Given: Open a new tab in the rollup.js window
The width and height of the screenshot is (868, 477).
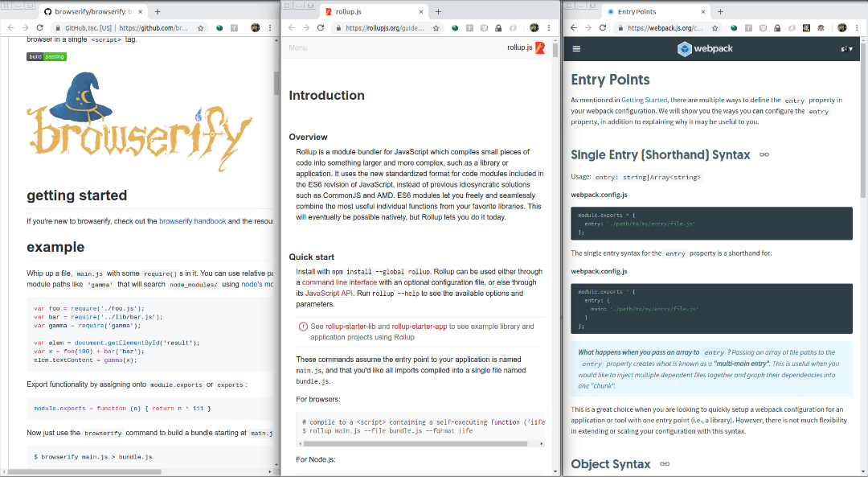Looking at the screenshot, I should tap(438, 11).
